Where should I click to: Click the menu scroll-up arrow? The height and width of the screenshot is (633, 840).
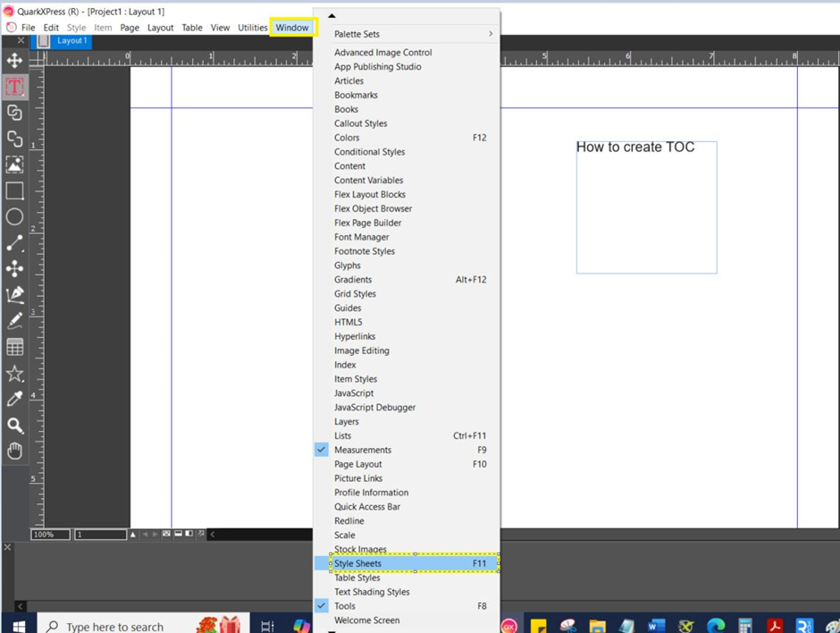(x=331, y=14)
